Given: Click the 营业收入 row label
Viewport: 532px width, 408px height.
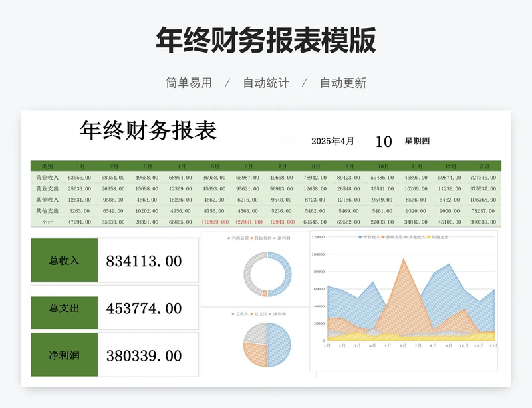Looking at the screenshot, I should [x=47, y=177].
